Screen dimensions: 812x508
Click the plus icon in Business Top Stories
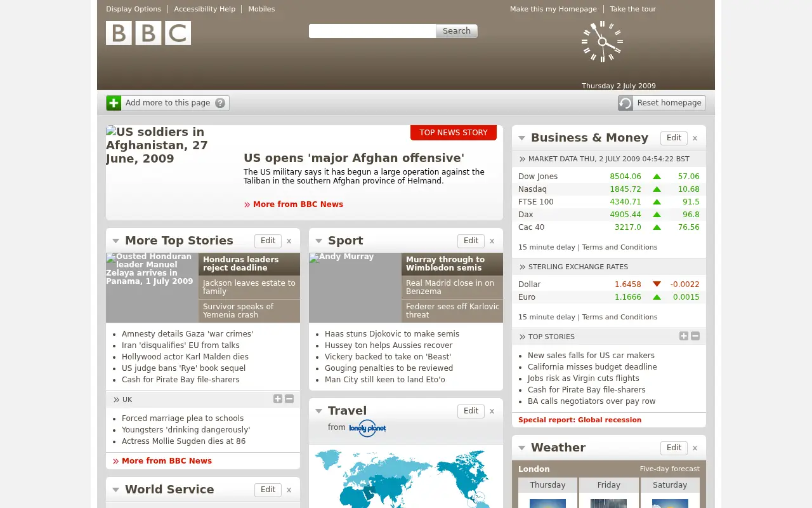point(684,336)
